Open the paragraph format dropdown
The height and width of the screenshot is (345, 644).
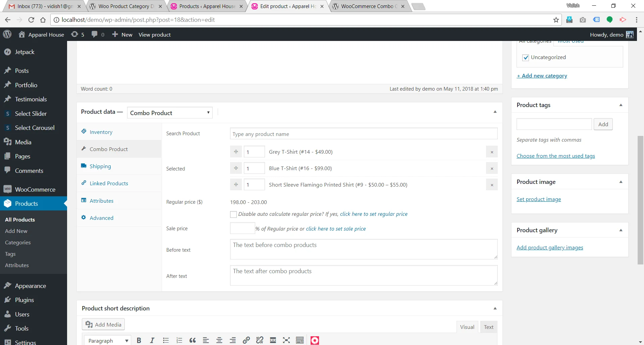click(x=107, y=340)
